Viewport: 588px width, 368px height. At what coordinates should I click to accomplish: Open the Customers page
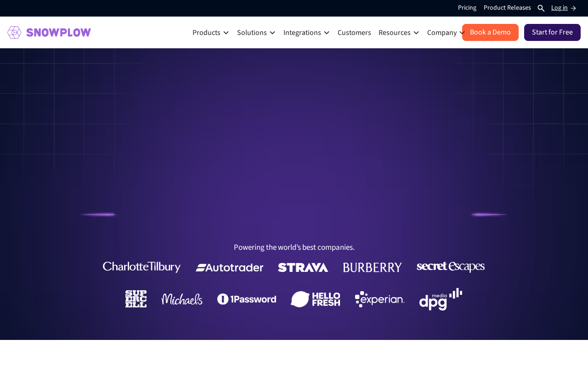point(354,33)
